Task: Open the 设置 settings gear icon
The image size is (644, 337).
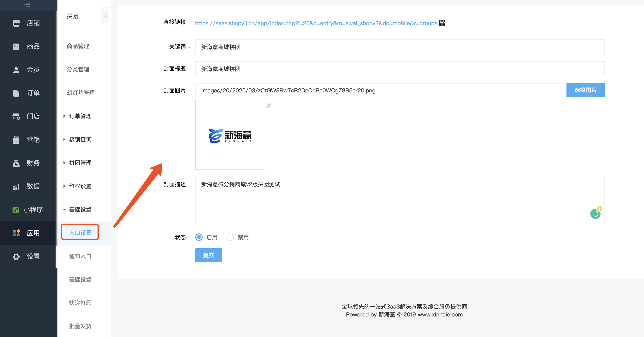Action: click(x=16, y=256)
